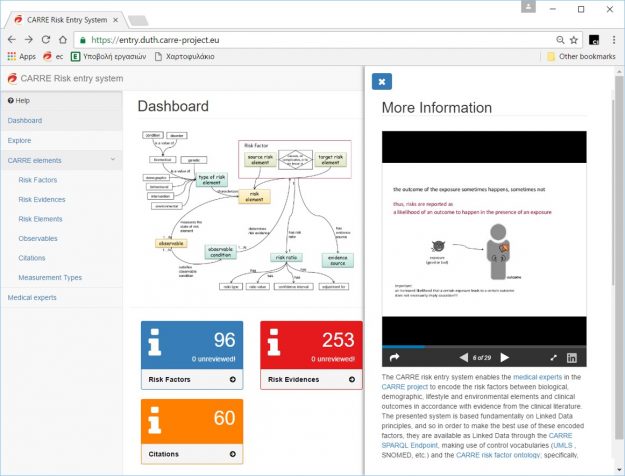Image resolution: width=625 pixels, height=476 pixels.
Task: Open the Υποβολή εργασιών bookmark
Action: 108,57
